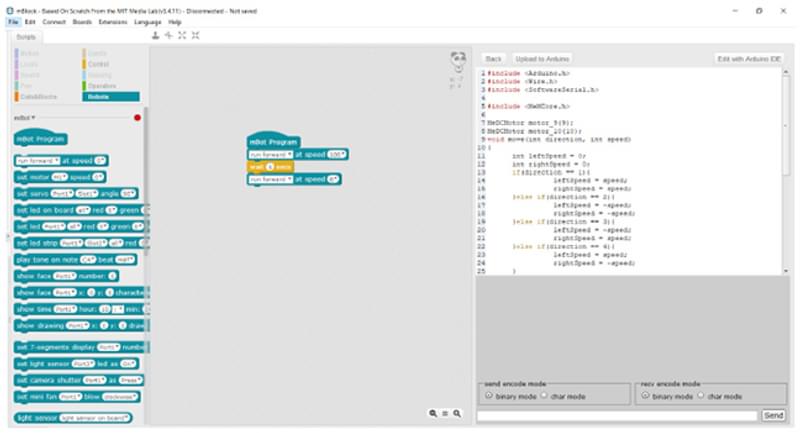Click the set camera shutter block
This screenshot has width=800, height=433.
tap(79, 380)
